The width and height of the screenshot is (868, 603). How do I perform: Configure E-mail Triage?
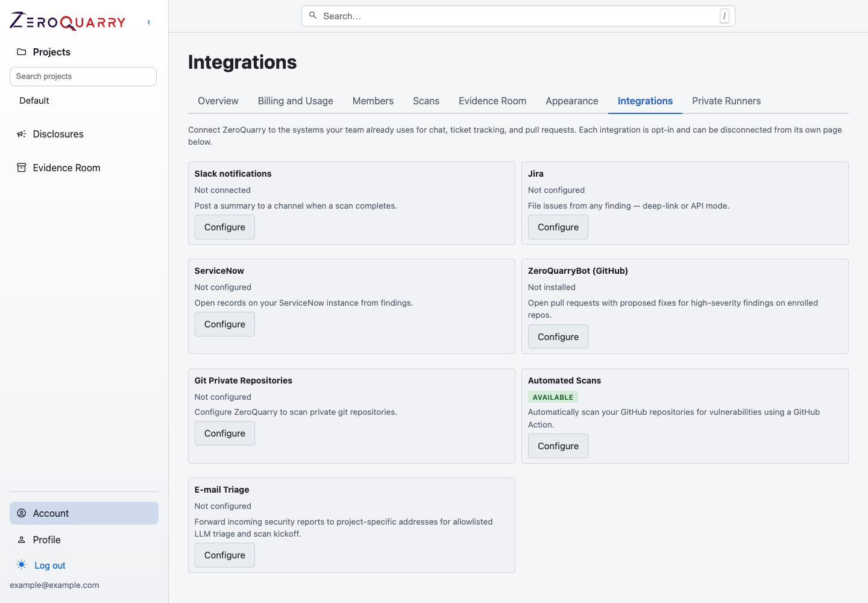pos(225,555)
